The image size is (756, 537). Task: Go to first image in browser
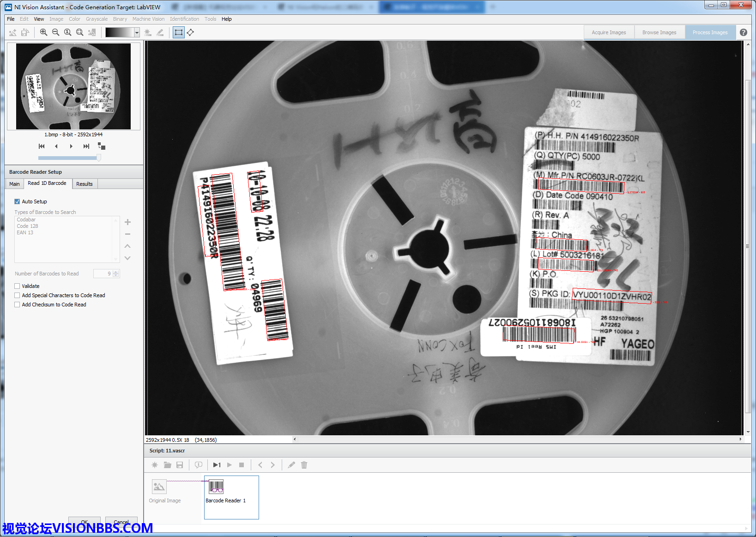click(42, 146)
